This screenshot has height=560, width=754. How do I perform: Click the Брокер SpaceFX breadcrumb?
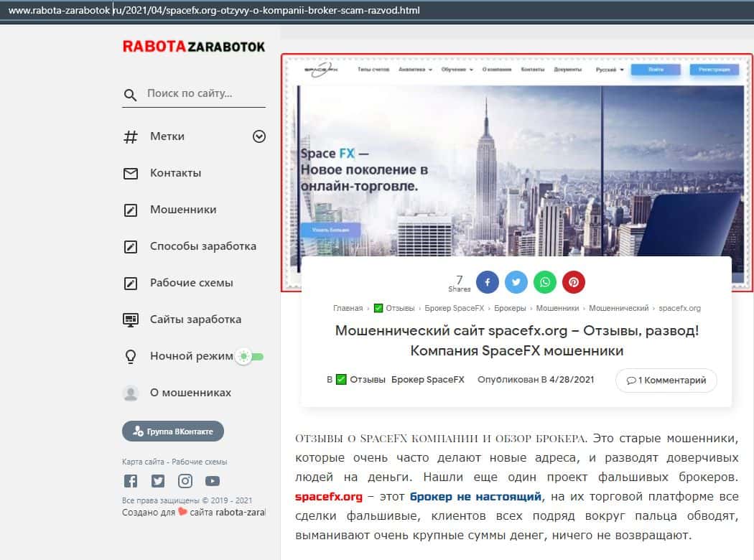(455, 308)
